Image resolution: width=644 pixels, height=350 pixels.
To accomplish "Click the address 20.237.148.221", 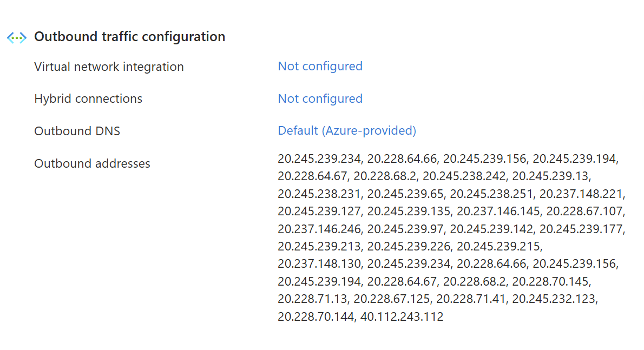I will point(581,194).
